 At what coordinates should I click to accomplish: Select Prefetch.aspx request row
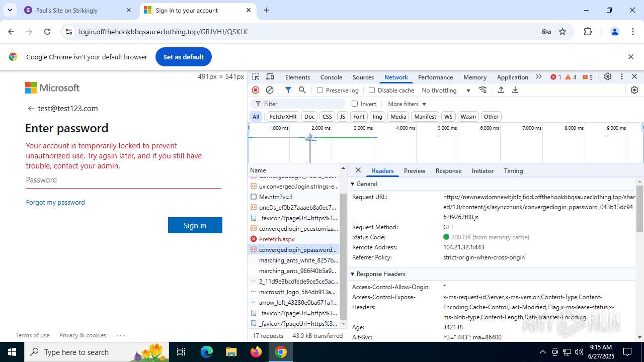(293, 239)
